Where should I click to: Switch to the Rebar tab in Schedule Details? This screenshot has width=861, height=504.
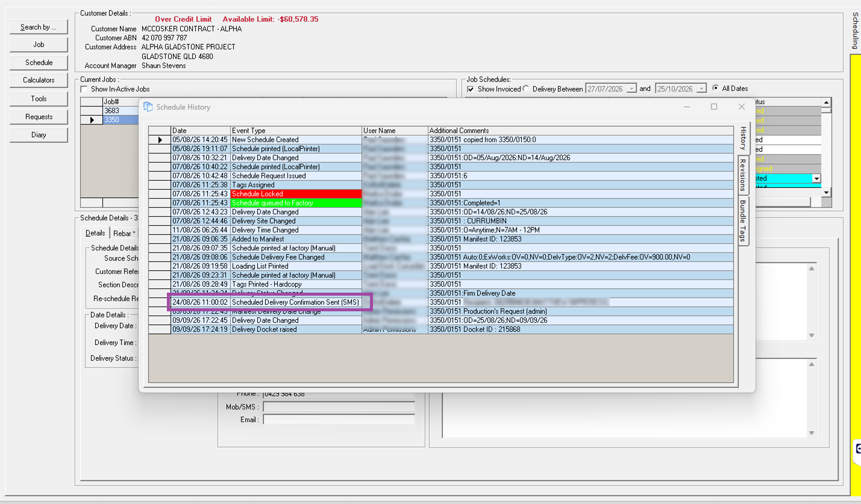click(x=124, y=234)
